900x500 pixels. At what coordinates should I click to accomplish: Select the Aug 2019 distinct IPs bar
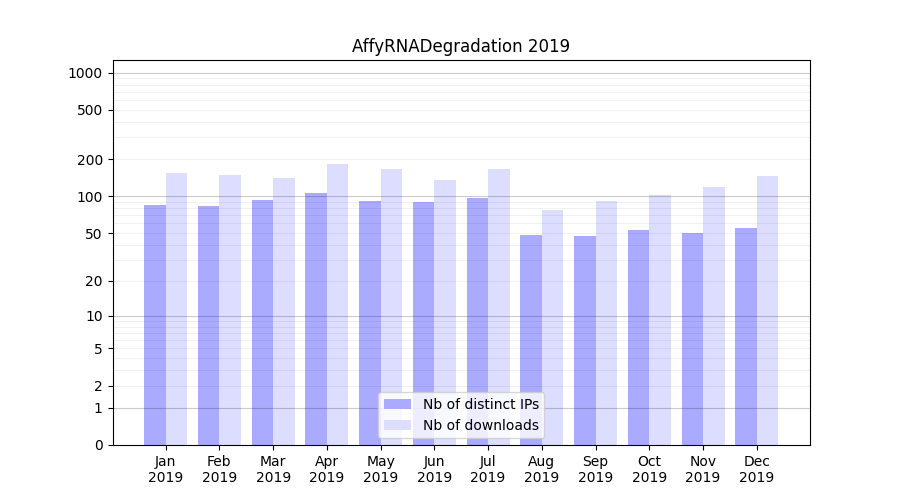pos(531,340)
